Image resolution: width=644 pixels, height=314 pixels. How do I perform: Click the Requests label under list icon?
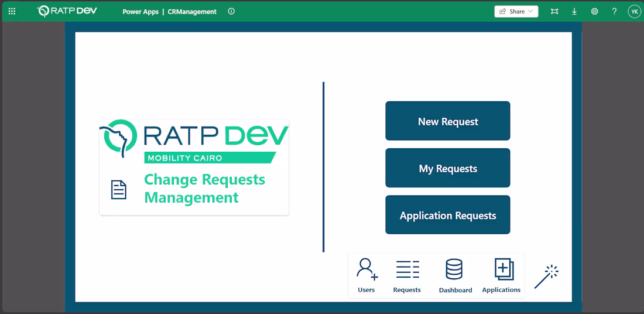(407, 290)
